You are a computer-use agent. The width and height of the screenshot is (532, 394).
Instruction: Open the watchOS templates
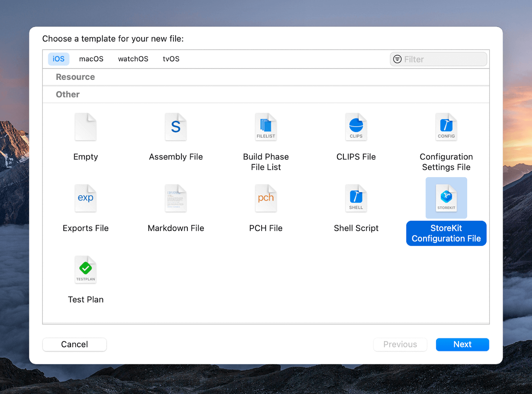click(133, 59)
